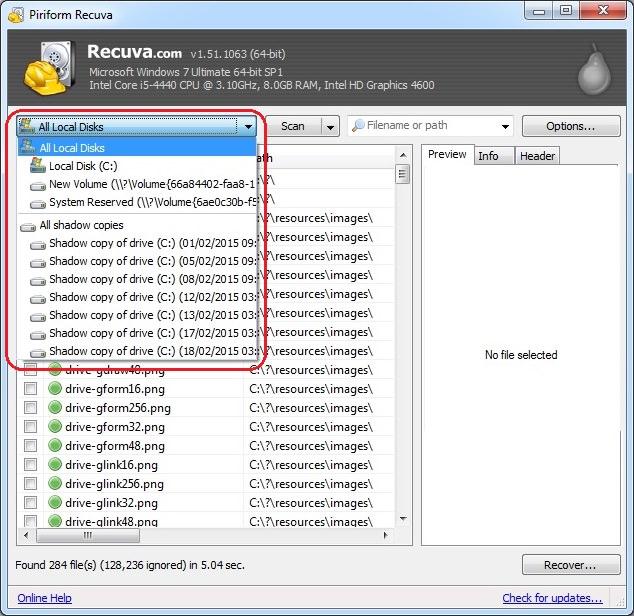Click the Check for updates link

pos(552,598)
